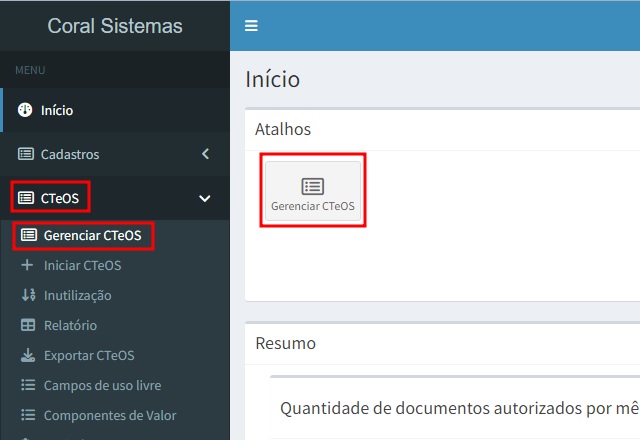Image resolution: width=640 pixels, height=440 pixels.
Task: Click the plus icon for Iniciar CTeOS
Action: [27, 265]
